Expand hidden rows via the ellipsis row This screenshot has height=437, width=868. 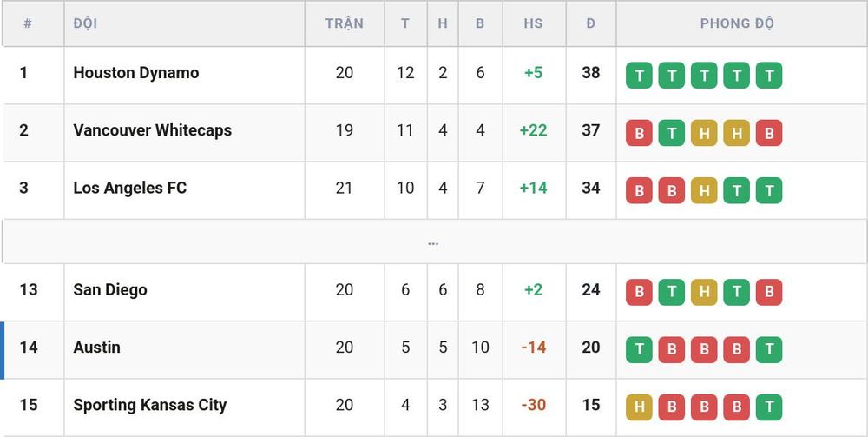pyautogui.click(x=433, y=242)
